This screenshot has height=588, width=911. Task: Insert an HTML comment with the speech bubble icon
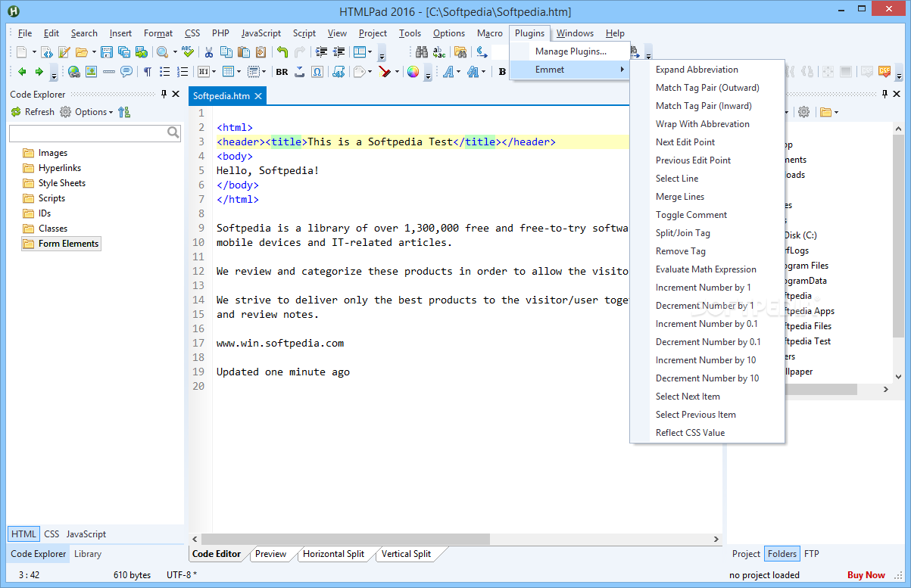tap(126, 72)
